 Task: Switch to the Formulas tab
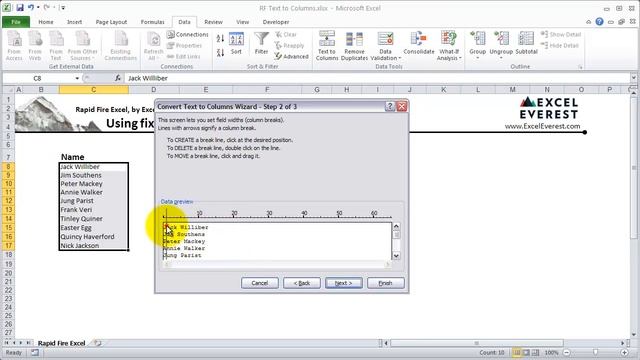click(x=152, y=22)
